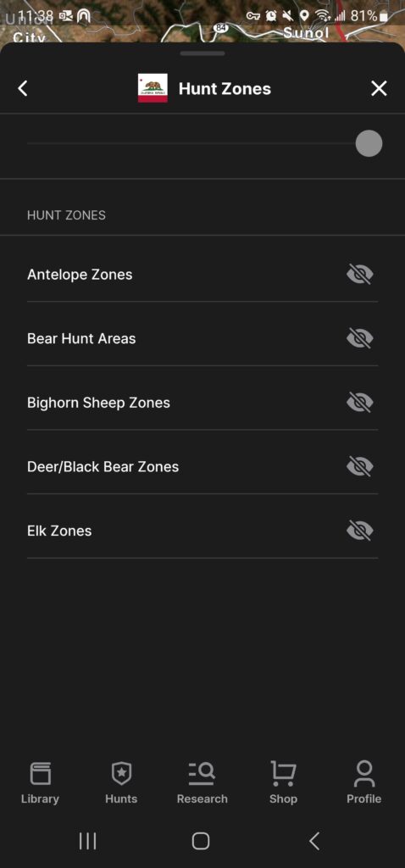The height and width of the screenshot is (868, 405).
Task: Click the opacity slider handle
Action: [x=369, y=143]
